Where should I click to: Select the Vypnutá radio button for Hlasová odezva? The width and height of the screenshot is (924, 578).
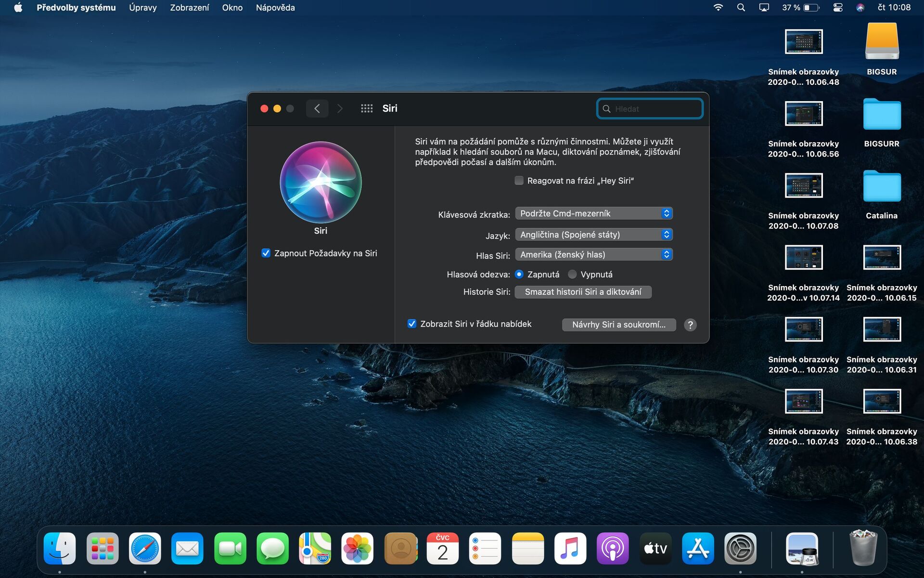[x=572, y=274]
